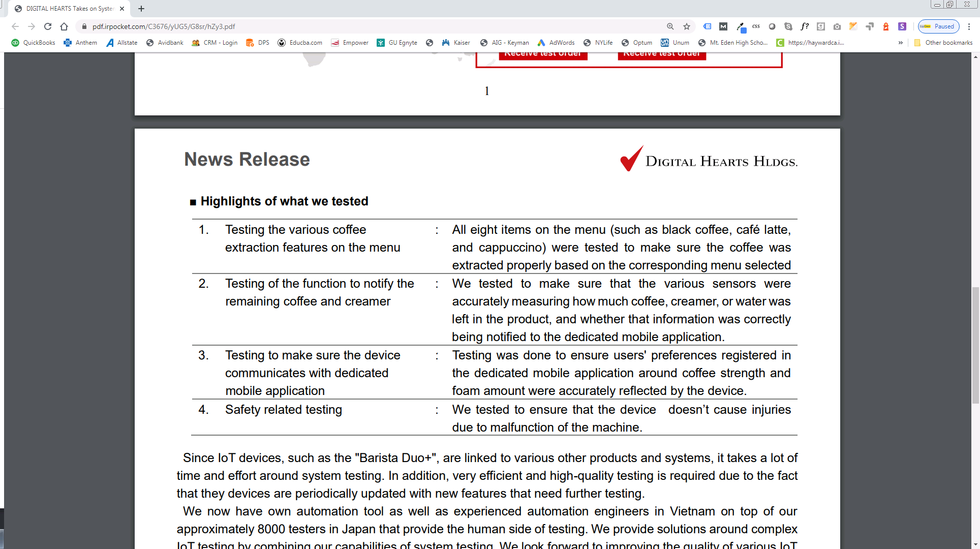The width and height of the screenshot is (980, 549).
Task: Open the Unum bookmark
Action: [x=675, y=43]
